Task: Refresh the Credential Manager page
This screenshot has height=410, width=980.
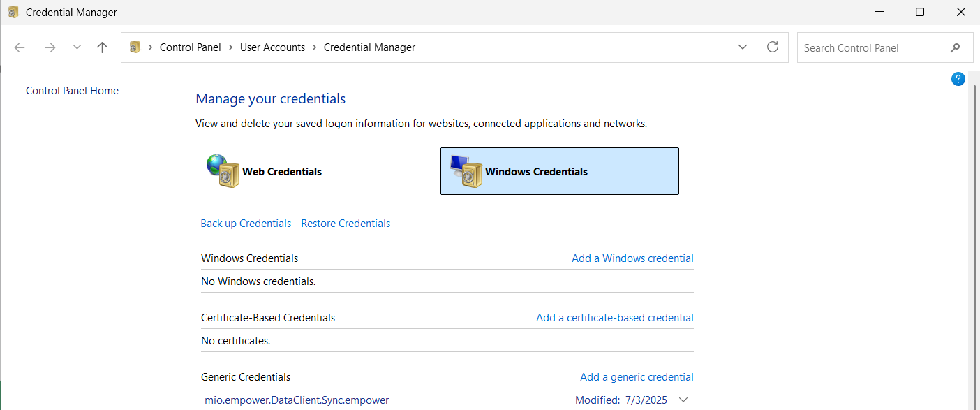Action: click(x=773, y=47)
